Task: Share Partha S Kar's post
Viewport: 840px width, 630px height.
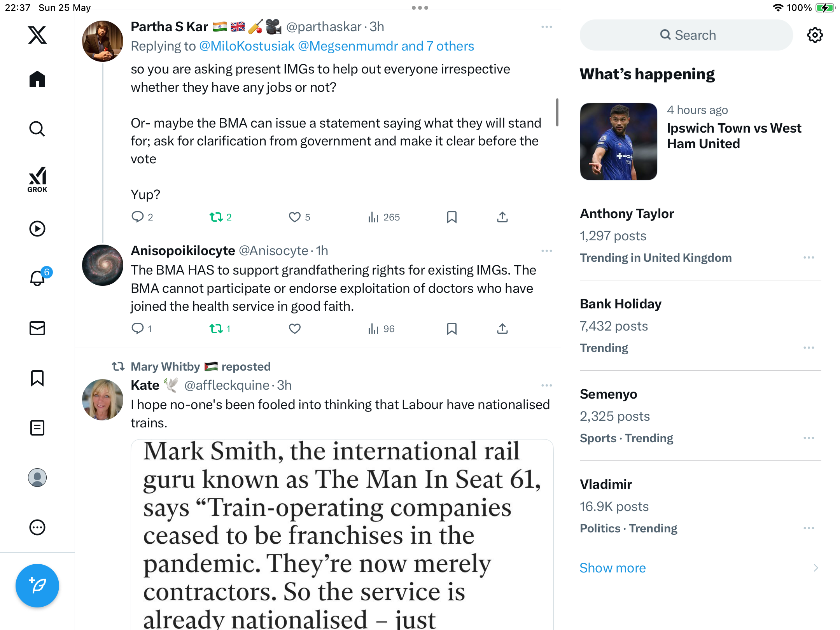Action: (x=502, y=217)
